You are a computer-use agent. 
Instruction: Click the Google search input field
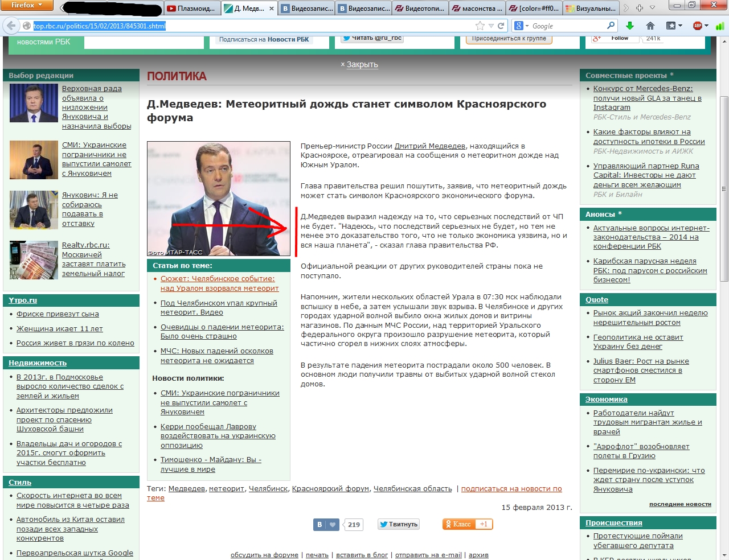click(x=568, y=26)
